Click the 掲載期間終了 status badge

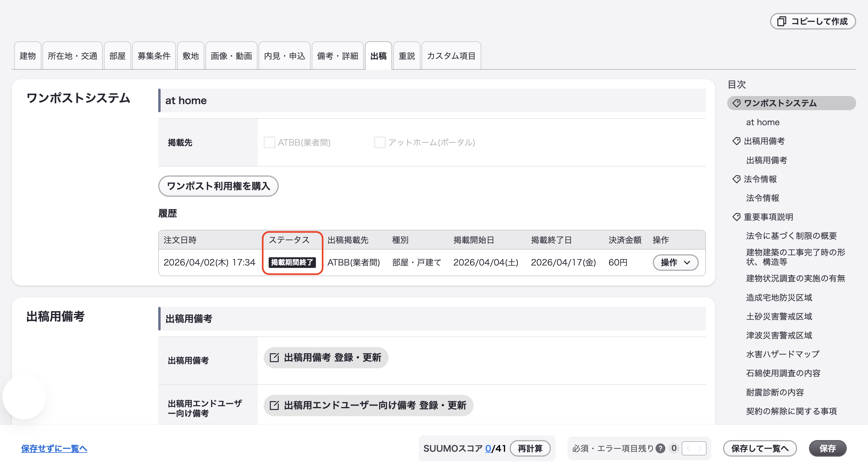pyautogui.click(x=292, y=262)
